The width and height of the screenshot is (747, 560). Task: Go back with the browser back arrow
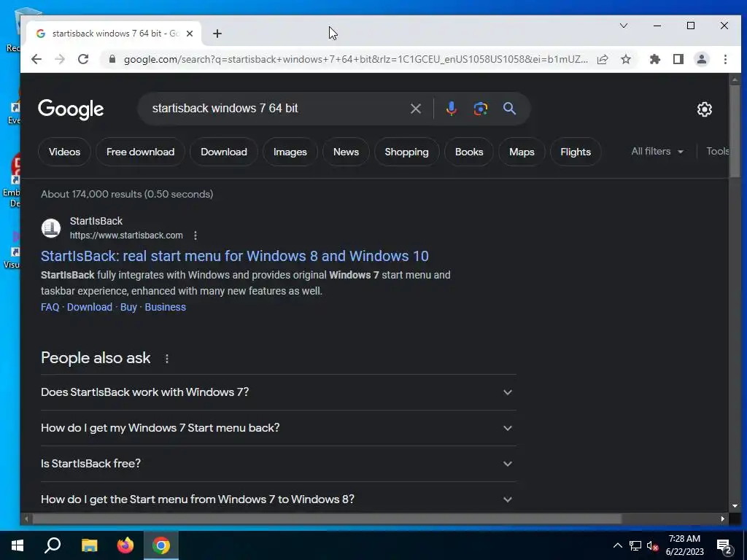pyautogui.click(x=36, y=59)
